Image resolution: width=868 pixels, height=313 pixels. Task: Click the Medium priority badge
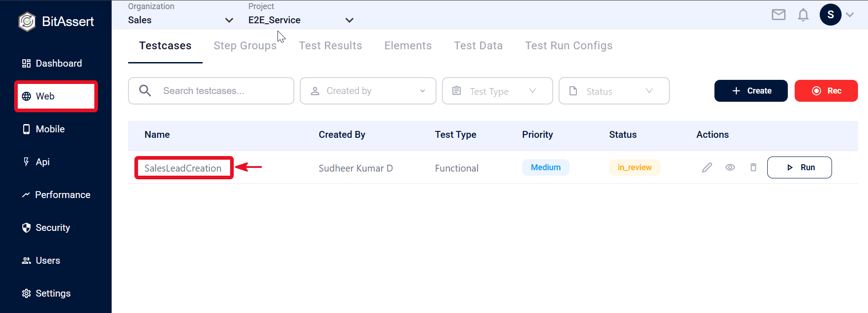pos(545,167)
